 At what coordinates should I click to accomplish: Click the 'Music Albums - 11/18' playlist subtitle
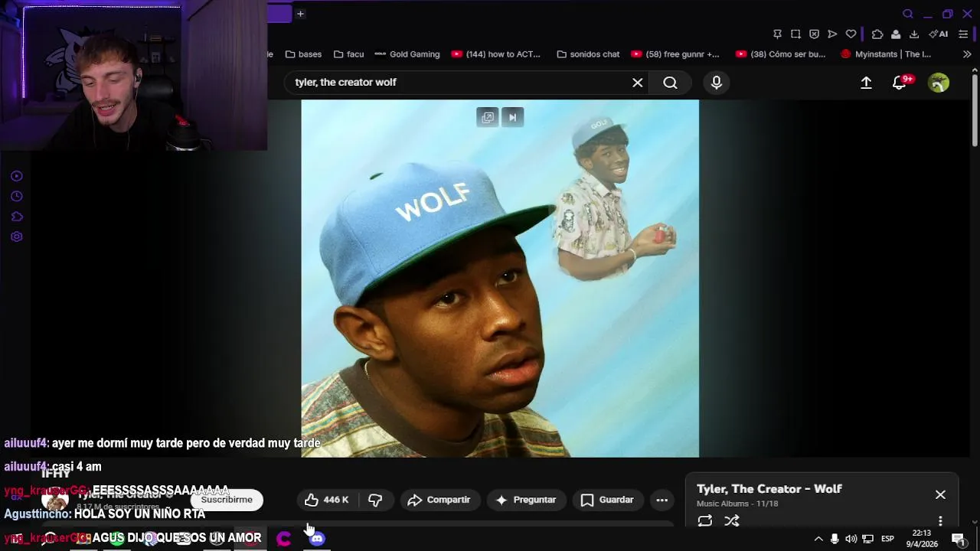pos(737,504)
